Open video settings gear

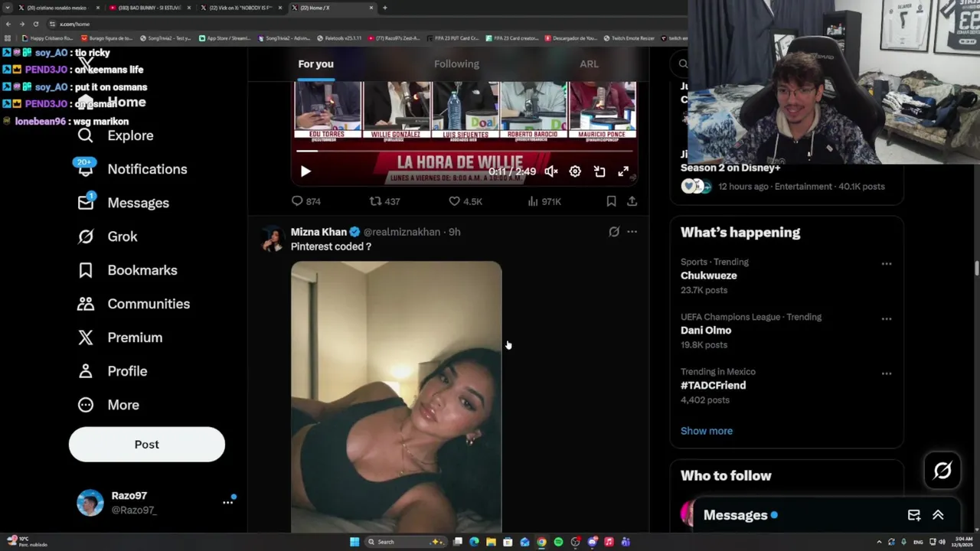click(575, 171)
